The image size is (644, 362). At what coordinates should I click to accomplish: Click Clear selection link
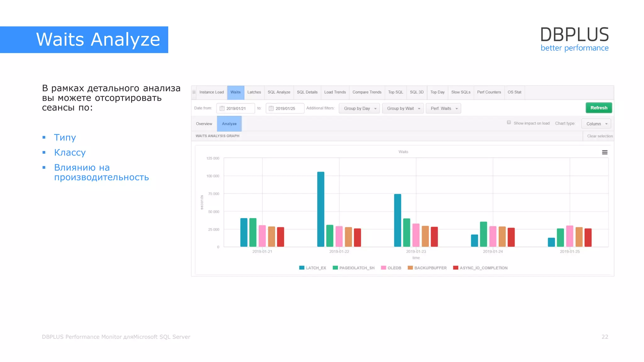(600, 136)
